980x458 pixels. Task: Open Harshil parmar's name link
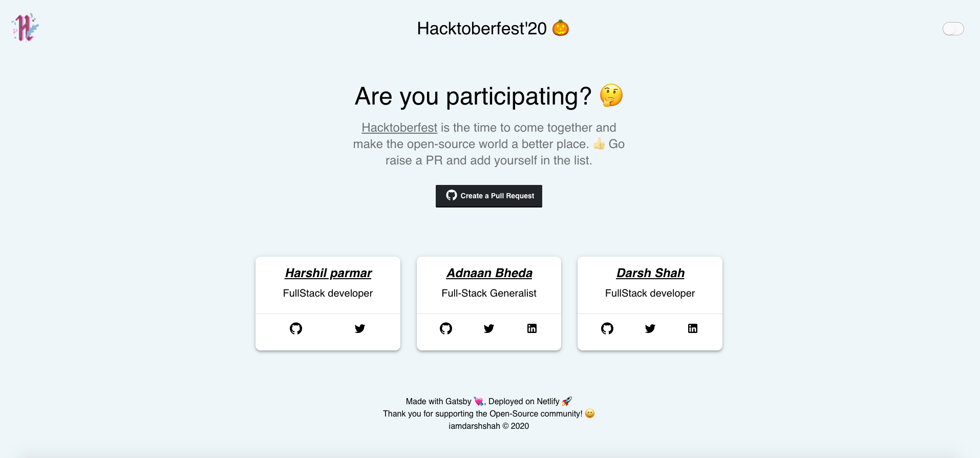[x=328, y=273]
